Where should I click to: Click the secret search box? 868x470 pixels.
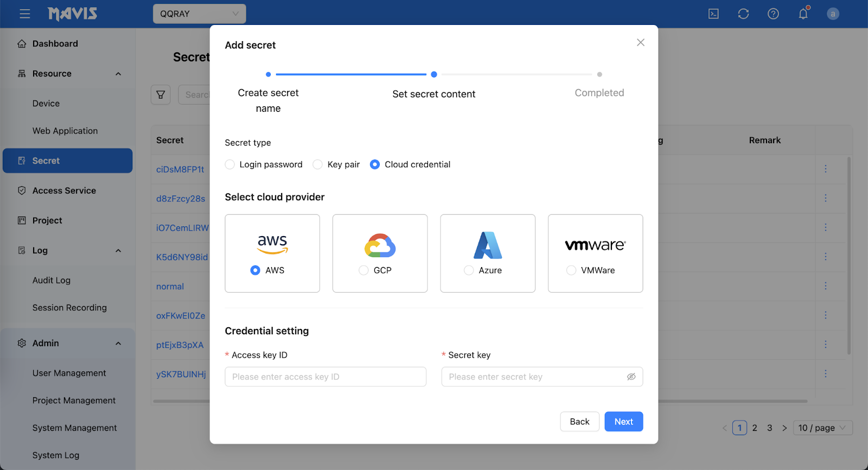click(x=194, y=94)
